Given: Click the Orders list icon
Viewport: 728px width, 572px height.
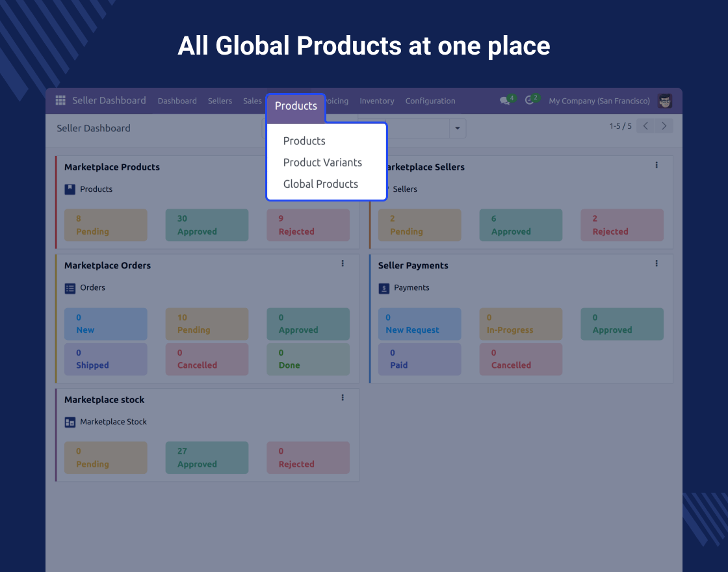Looking at the screenshot, I should [x=70, y=289].
